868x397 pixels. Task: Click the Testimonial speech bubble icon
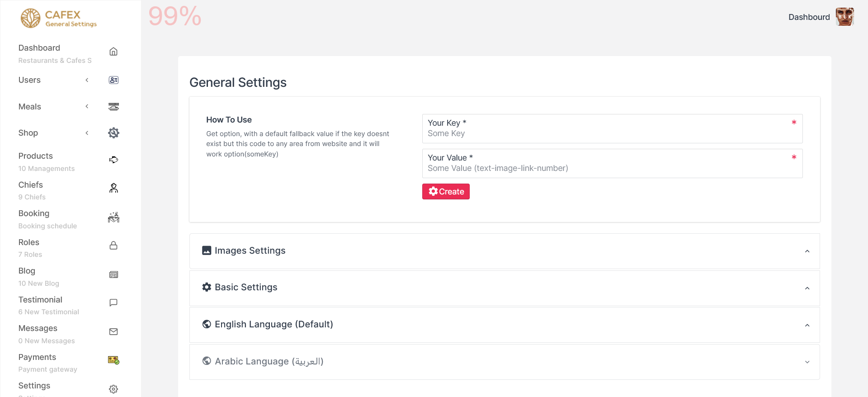113,303
